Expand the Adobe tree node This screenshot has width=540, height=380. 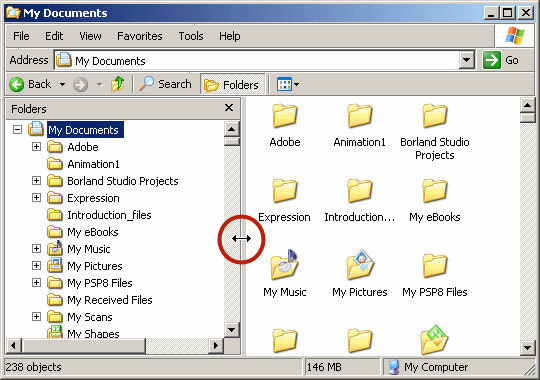pos(36,146)
